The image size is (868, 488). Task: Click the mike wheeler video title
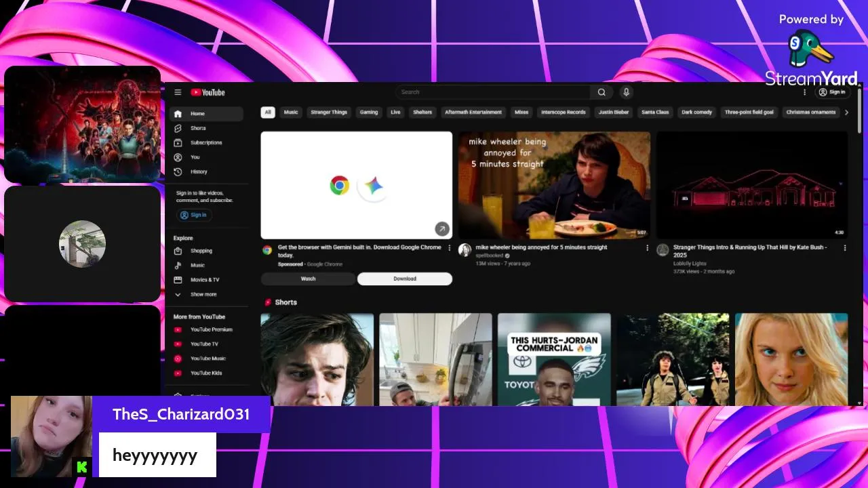[541, 247]
